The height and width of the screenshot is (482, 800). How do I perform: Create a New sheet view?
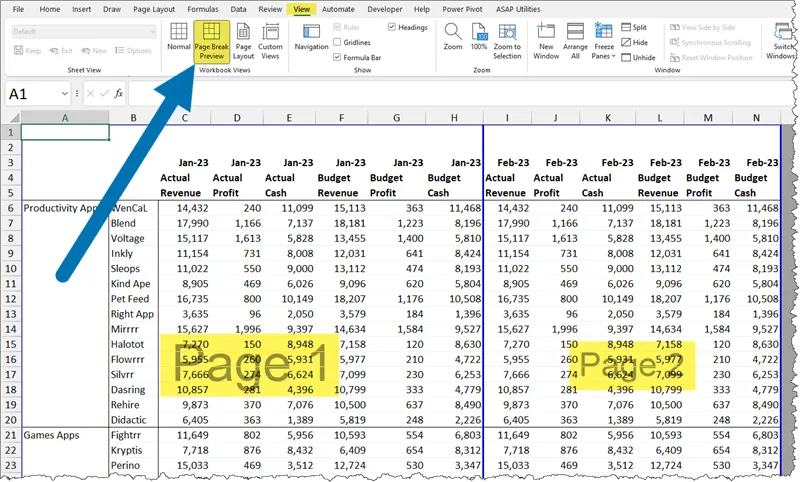pyautogui.click(x=94, y=50)
